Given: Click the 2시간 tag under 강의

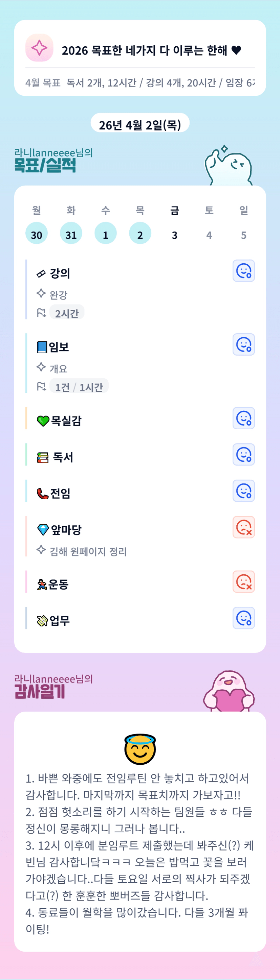Looking at the screenshot, I should pos(67,313).
